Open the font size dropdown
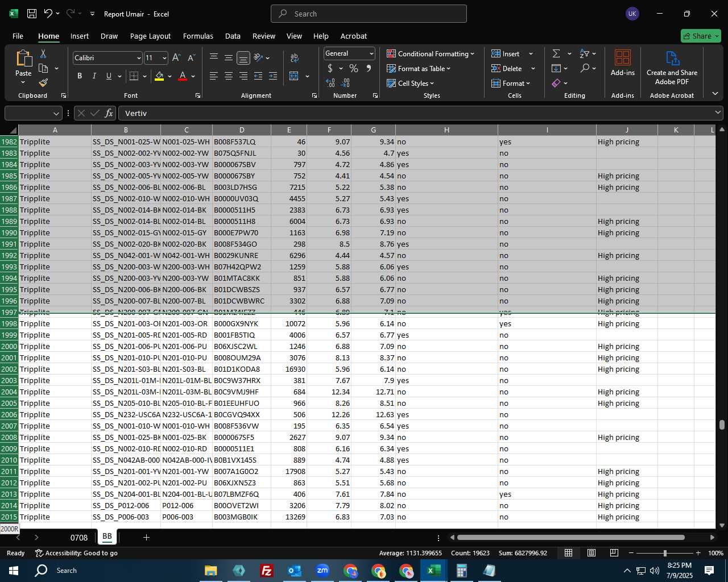This screenshot has height=582, width=728. click(164, 58)
